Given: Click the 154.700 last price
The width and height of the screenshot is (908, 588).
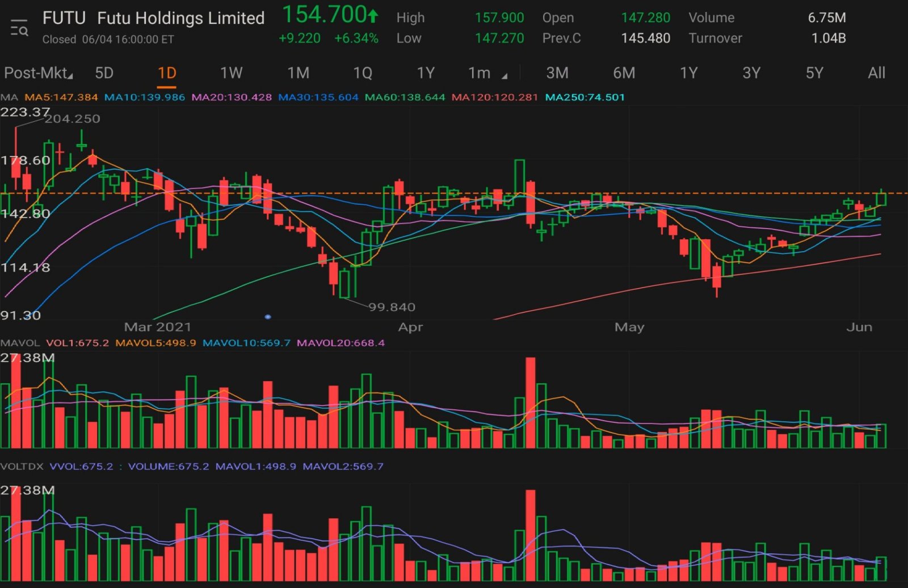Looking at the screenshot, I should coord(330,15).
